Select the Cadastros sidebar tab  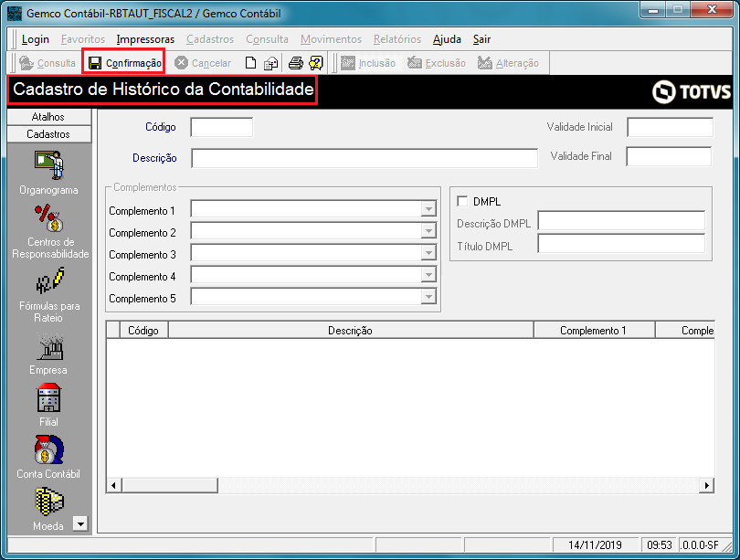[x=49, y=134]
